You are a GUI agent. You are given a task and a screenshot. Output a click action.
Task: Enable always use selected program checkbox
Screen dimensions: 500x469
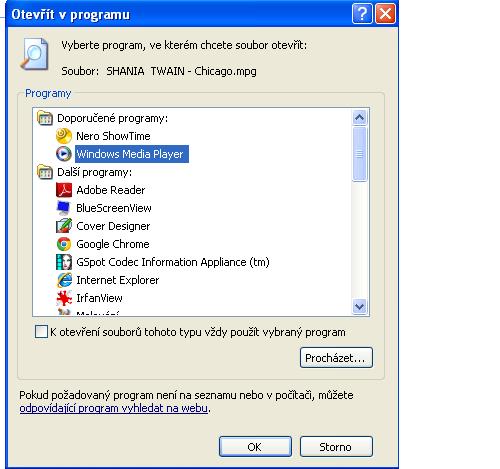pos(41,332)
